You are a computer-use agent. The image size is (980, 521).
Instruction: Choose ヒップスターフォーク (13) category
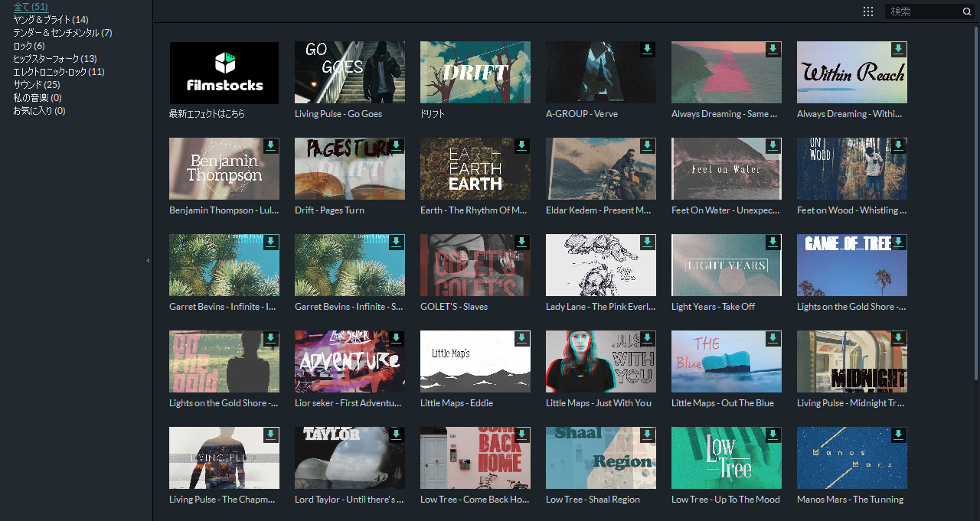tap(55, 59)
